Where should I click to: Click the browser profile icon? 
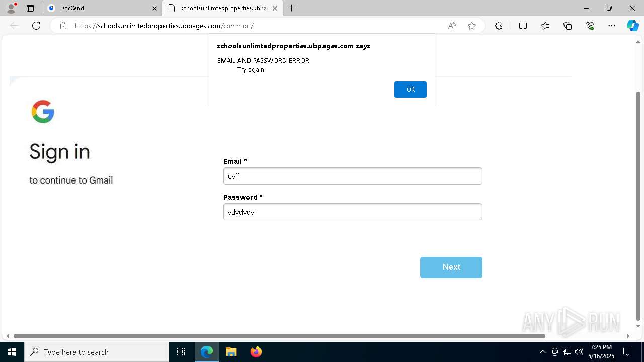point(11,8)
